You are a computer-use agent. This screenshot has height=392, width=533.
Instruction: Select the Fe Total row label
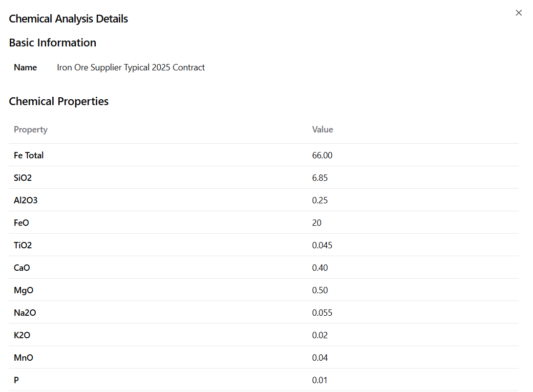click(29, 155)
